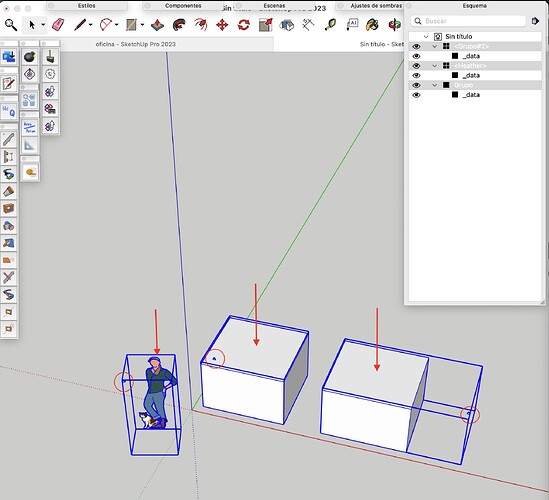Hide the last _data entry in the outliner
549x500 pixels.
(x=416, y=95)
